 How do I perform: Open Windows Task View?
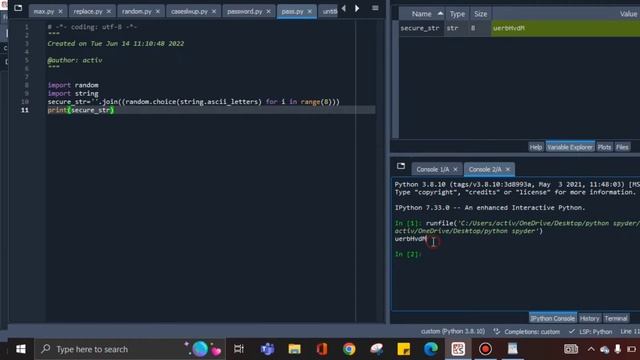(x=239, y=349)
